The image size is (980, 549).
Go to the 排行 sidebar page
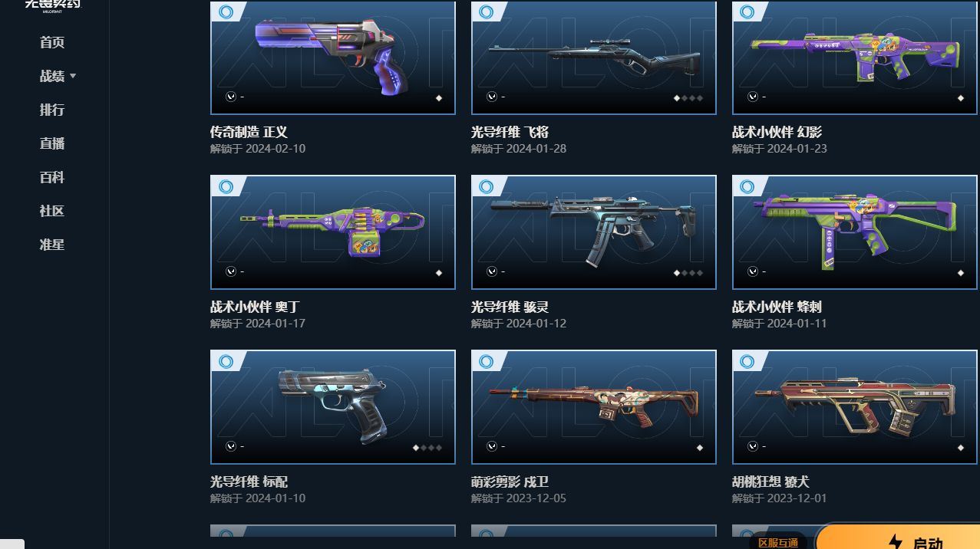point(52,110)
